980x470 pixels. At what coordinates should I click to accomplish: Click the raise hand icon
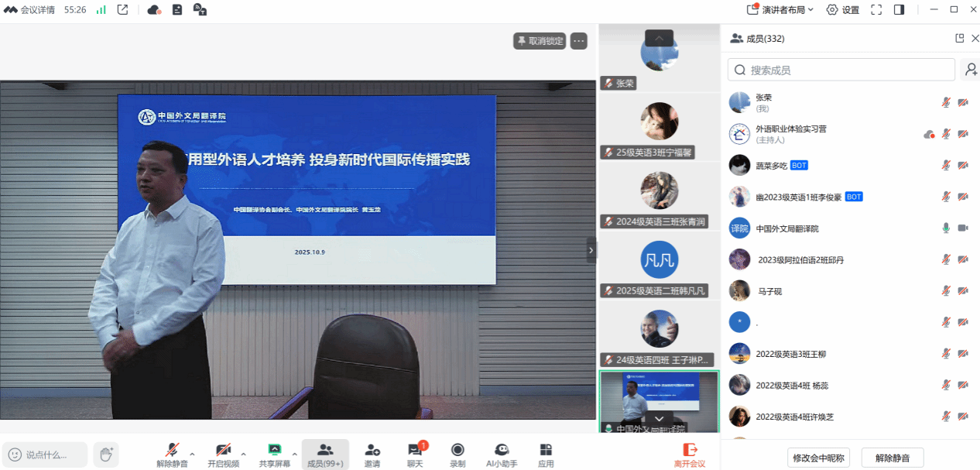106,455
